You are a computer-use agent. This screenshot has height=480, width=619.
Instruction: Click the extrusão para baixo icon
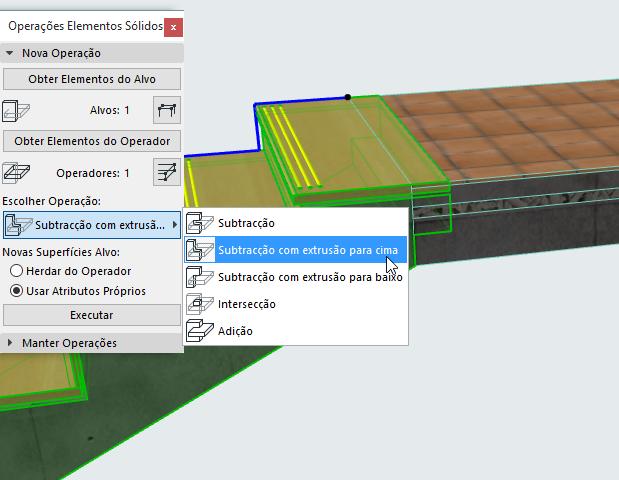(x=200, y=277)
